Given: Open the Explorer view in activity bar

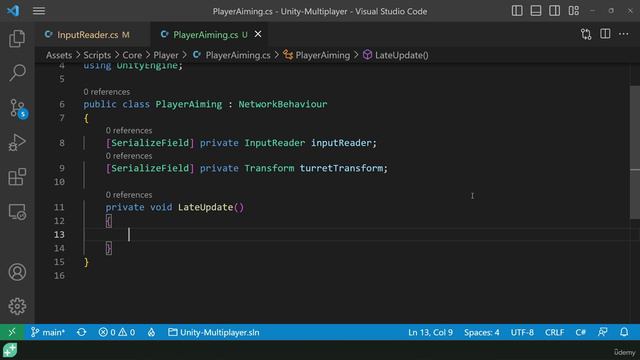Looking at the screenshot, I should click(17, 39).
